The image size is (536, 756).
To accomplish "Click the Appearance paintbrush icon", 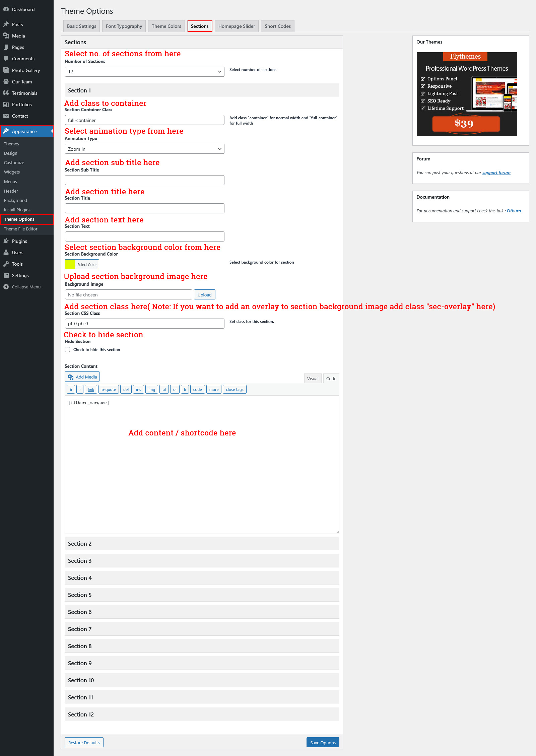I will pyautogui.click(x=6, y=131).
